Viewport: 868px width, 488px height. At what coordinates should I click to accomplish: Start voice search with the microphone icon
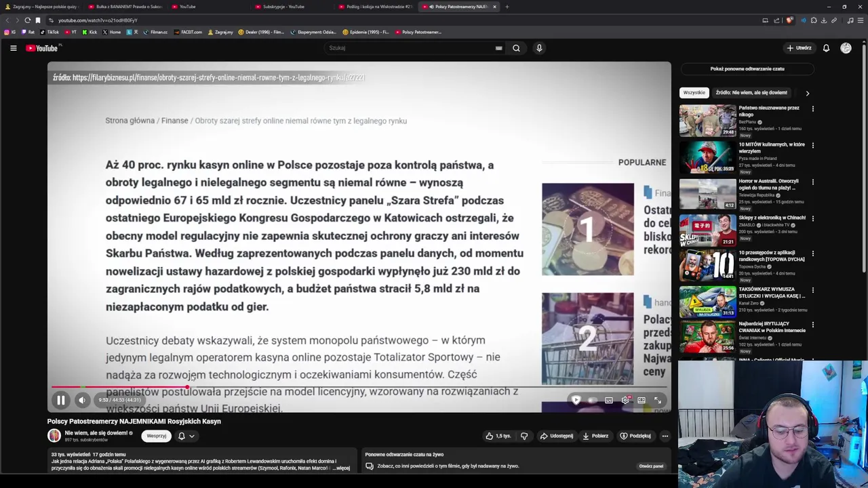tap(539, 48)
